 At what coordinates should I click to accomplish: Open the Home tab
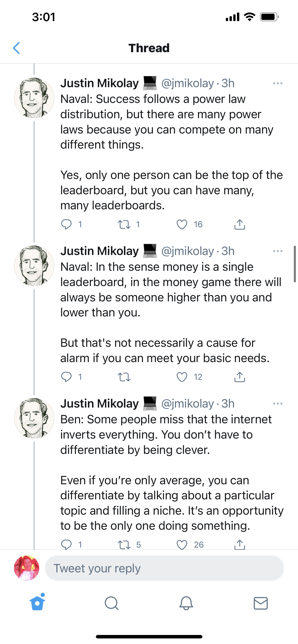click(x=37, y=603)
